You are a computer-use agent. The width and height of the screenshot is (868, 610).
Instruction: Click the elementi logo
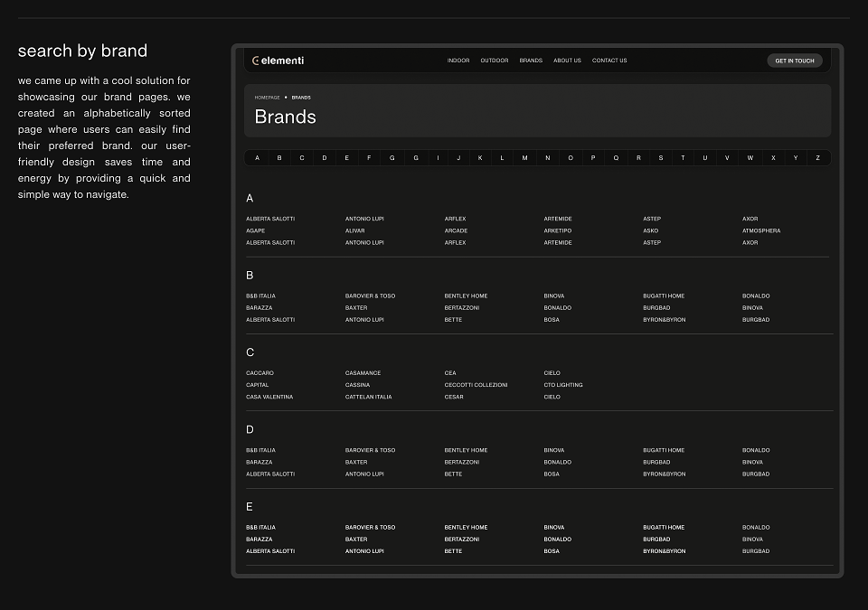278,61
